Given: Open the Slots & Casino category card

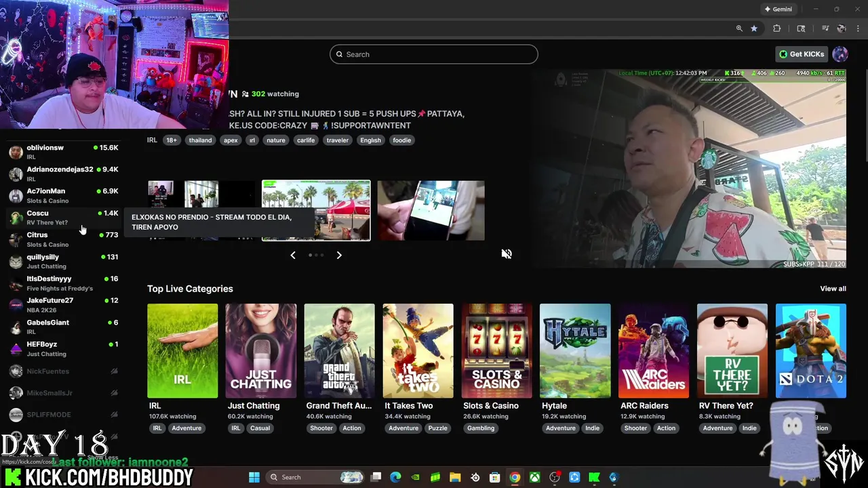Looking at the screenshot, I should [497, 350].
